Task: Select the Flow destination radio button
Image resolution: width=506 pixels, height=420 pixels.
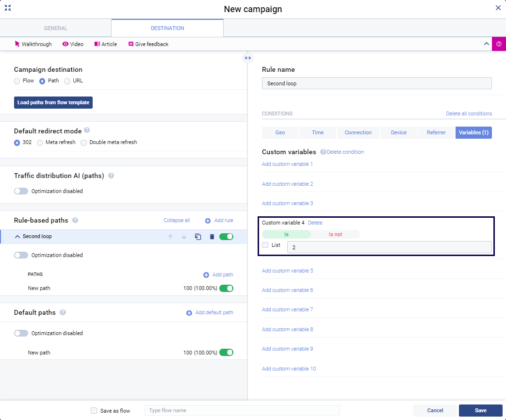Action: click(x=17, y=81)
